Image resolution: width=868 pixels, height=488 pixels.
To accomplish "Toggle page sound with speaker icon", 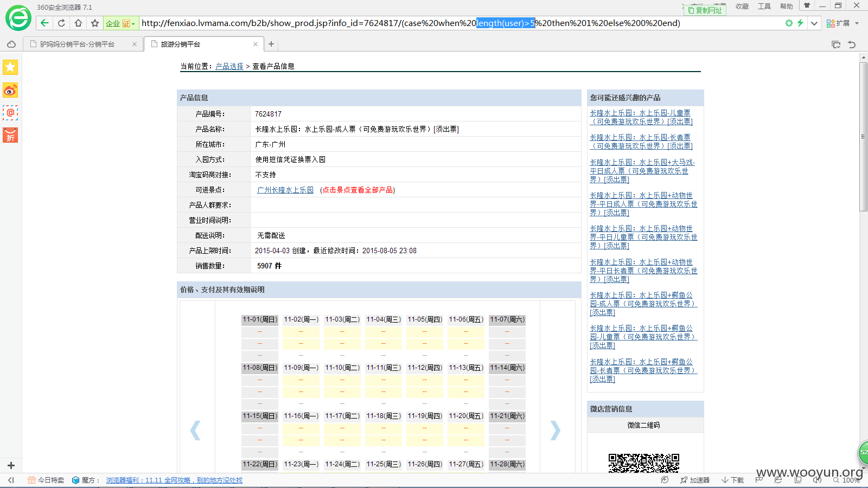I will [817, 480].
